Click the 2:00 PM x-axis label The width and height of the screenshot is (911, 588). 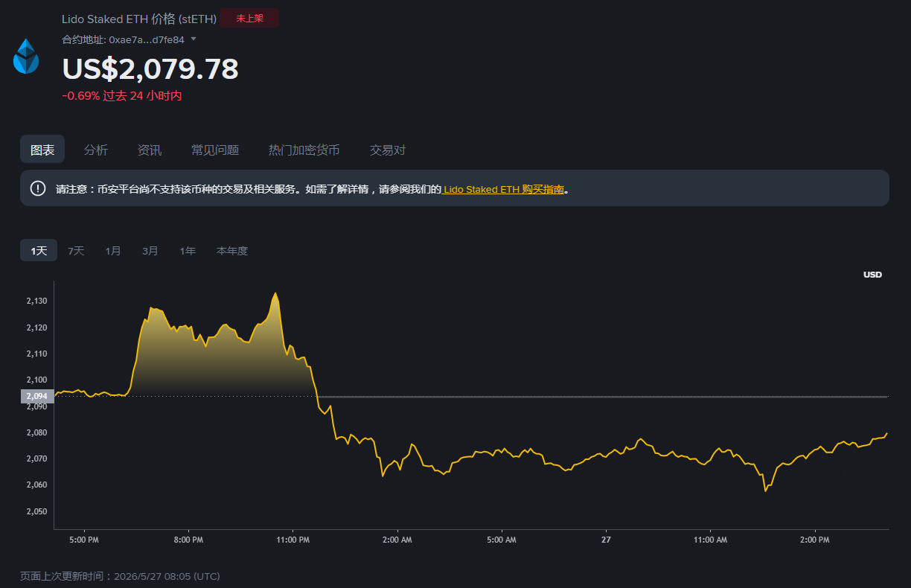[x=814, y=540]
